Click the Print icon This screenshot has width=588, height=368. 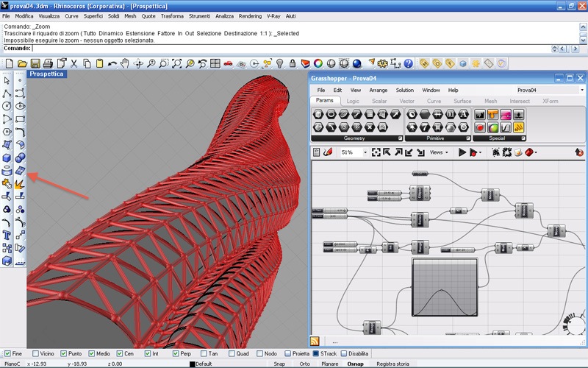coord(48,63)
